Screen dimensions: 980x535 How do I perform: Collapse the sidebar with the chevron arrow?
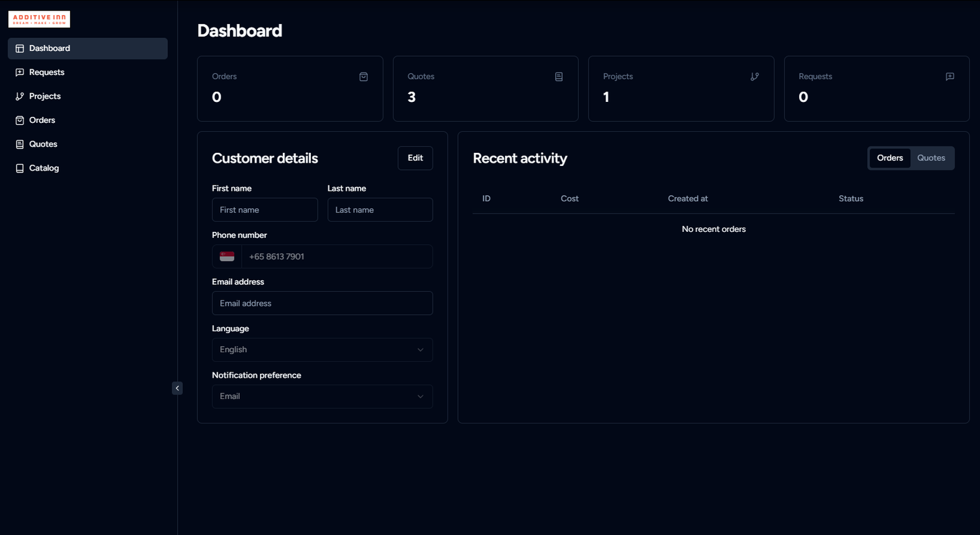(177, 387)
